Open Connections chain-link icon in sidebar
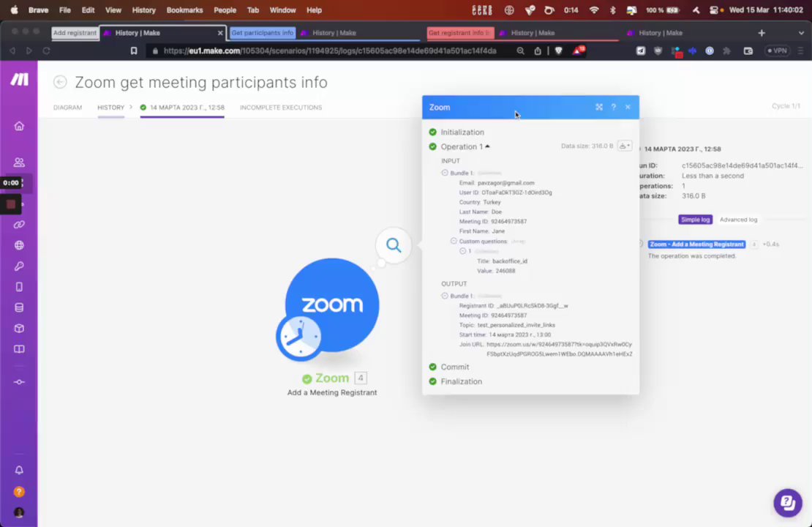This screenshot has height=527, width=812. coord(19,225)
